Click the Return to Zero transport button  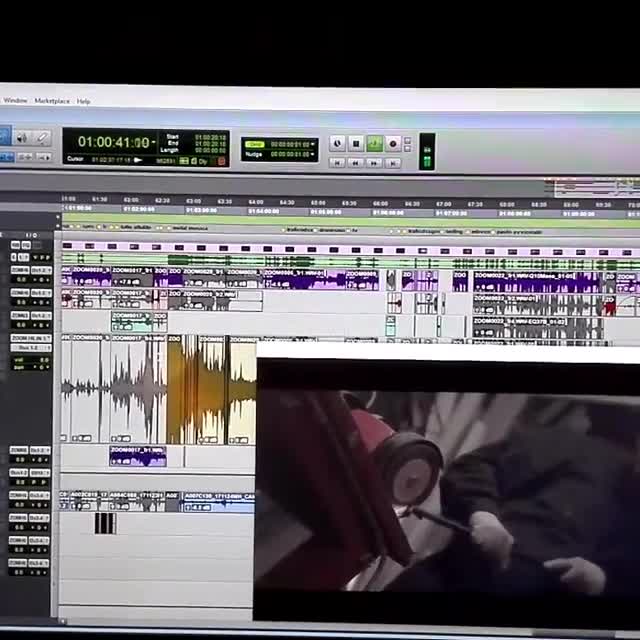pyautogui.click(x=337, y=163)
